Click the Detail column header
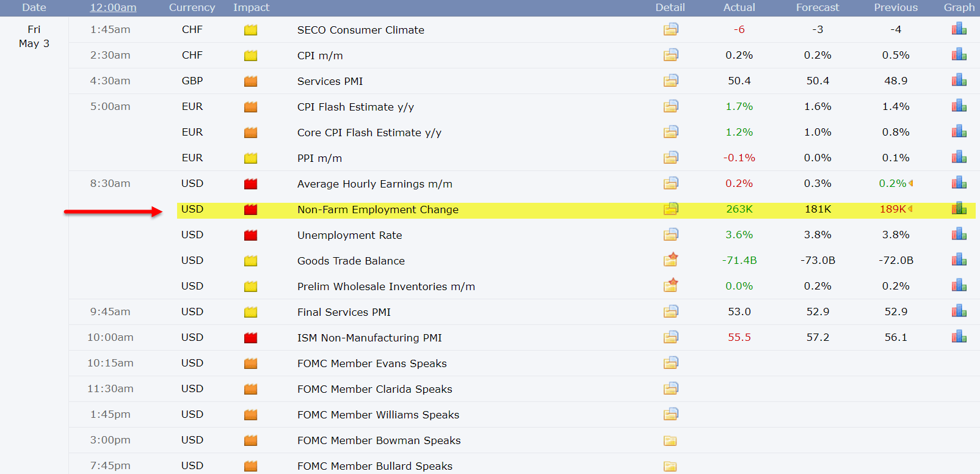Screen dimensions: 980x474 [x=670, y=7]
